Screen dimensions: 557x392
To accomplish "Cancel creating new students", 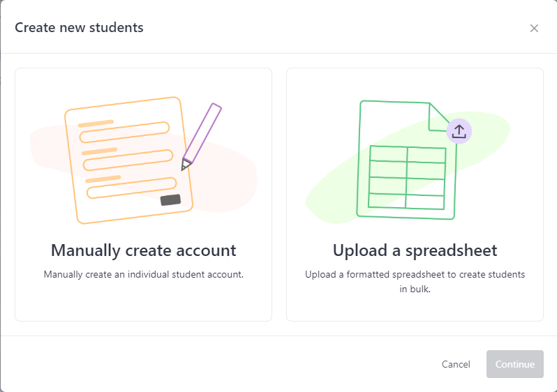I will (x=456, y=364).
